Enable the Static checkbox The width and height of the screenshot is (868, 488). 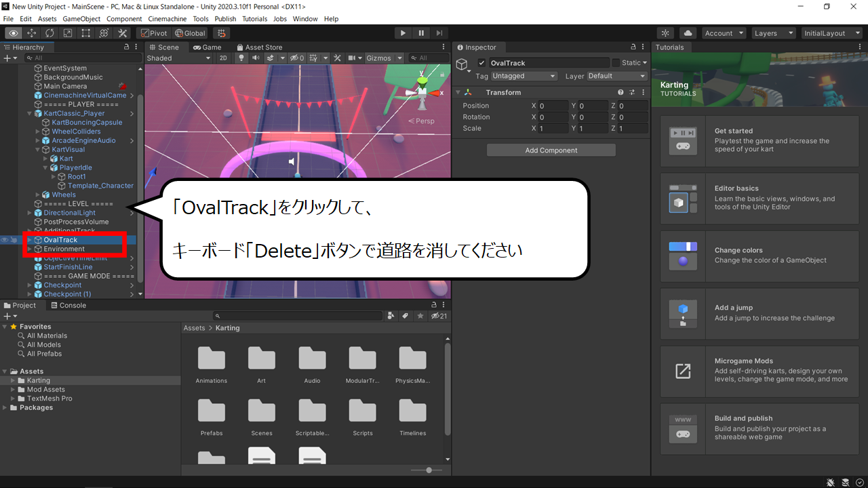pyautogui.click(x=616, y=63)
